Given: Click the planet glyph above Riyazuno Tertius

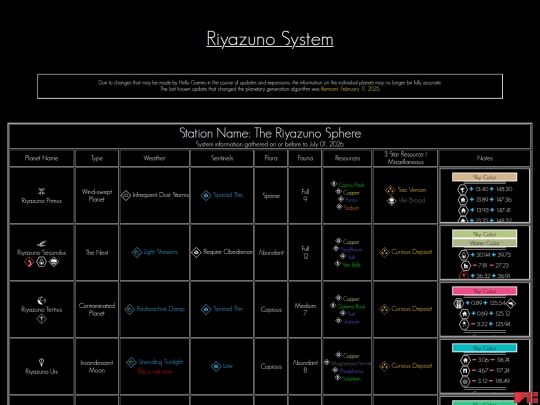Looking at the screenshot, I should pyautogui.click(x=42, y=300).
